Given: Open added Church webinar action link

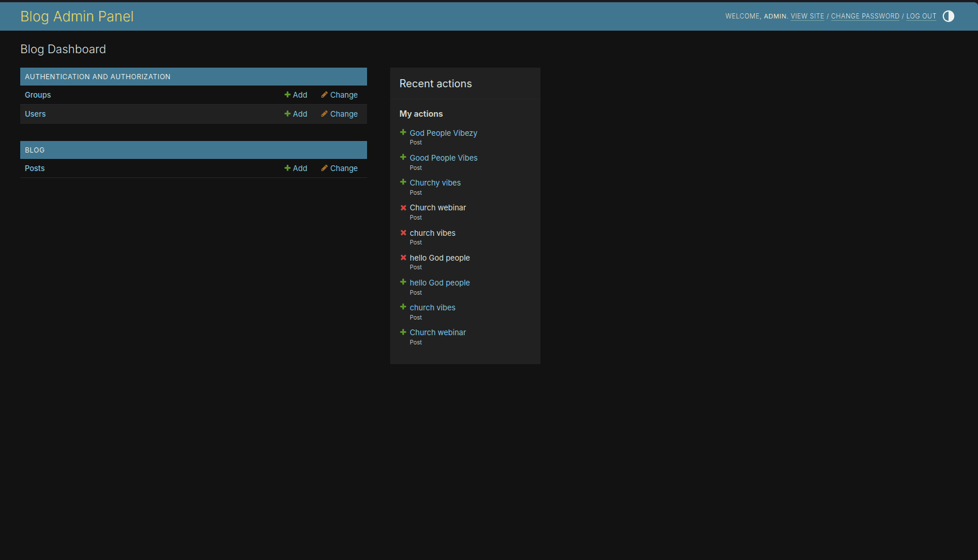Looking at the screenshot, I should pyautogui.click(x=438, y=332).
